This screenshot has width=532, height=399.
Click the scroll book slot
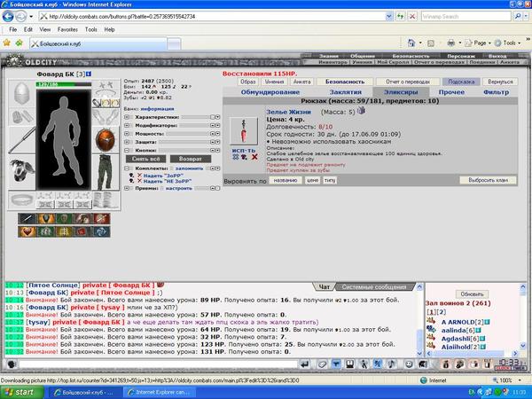pyautogui.click(x=106, y=199)
